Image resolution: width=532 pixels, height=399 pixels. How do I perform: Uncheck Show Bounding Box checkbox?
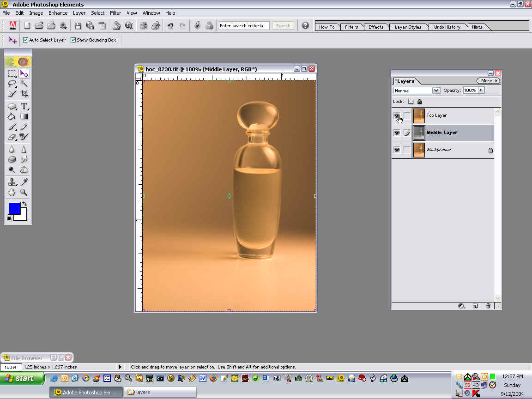[73, 40]
